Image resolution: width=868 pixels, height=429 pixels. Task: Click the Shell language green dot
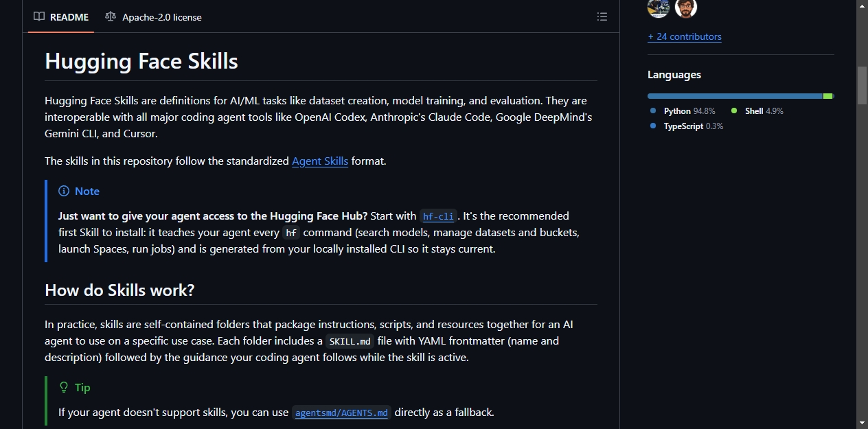coord(734,111)
